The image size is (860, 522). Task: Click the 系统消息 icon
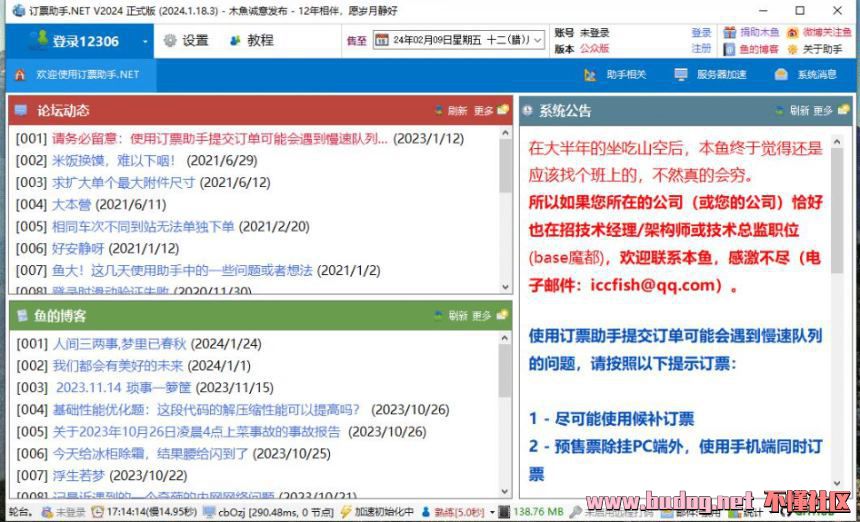pos(781,75)
